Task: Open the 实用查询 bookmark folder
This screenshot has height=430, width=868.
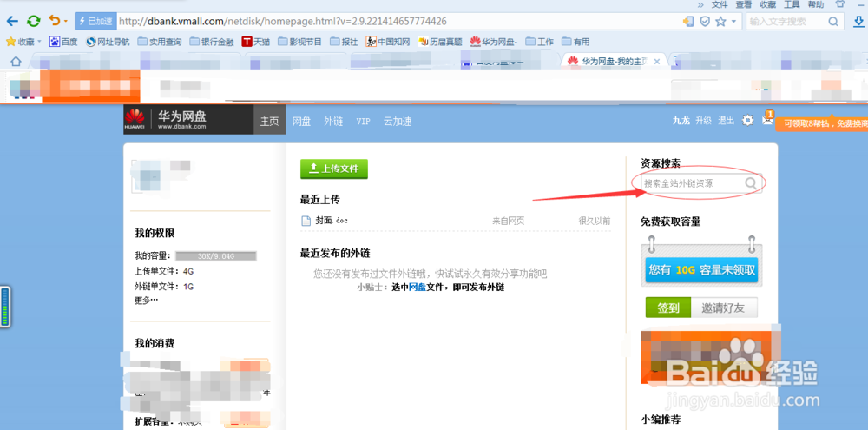Action: pos(160,42)
